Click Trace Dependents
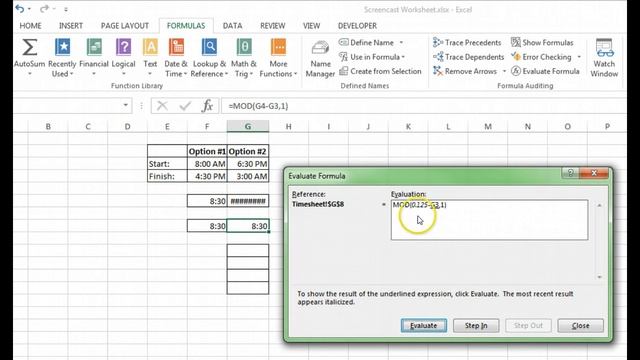This screenshot has width=640, height=360. [469, 57]
